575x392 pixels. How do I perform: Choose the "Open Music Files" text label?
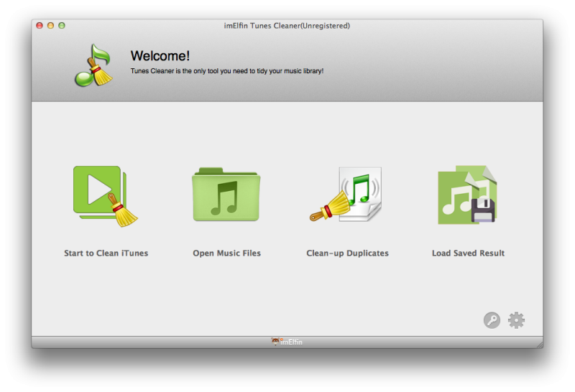click(226, 253)
